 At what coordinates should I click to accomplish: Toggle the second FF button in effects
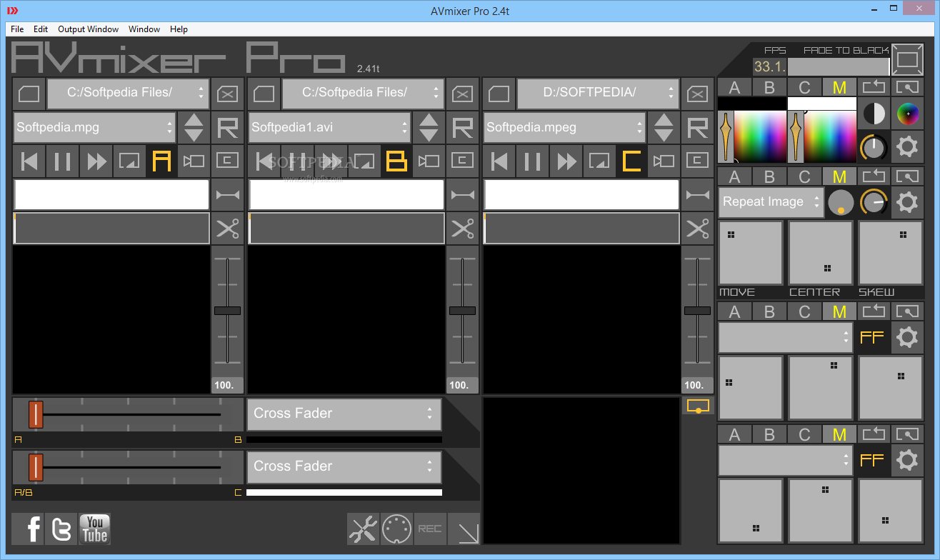tap(872, 460)
